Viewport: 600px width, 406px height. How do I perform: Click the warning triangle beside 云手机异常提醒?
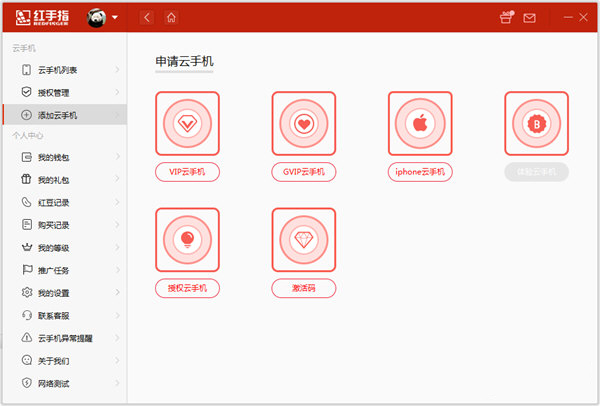[x=26, y=338]
